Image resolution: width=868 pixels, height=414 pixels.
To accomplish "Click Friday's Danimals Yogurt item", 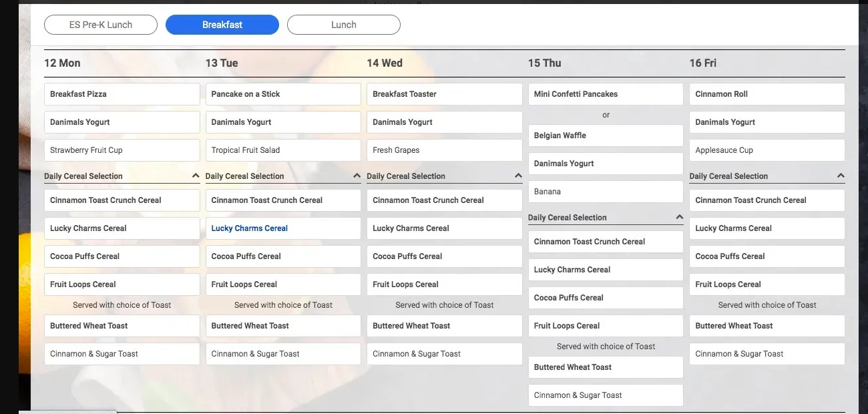I will [x=767, y=122].
